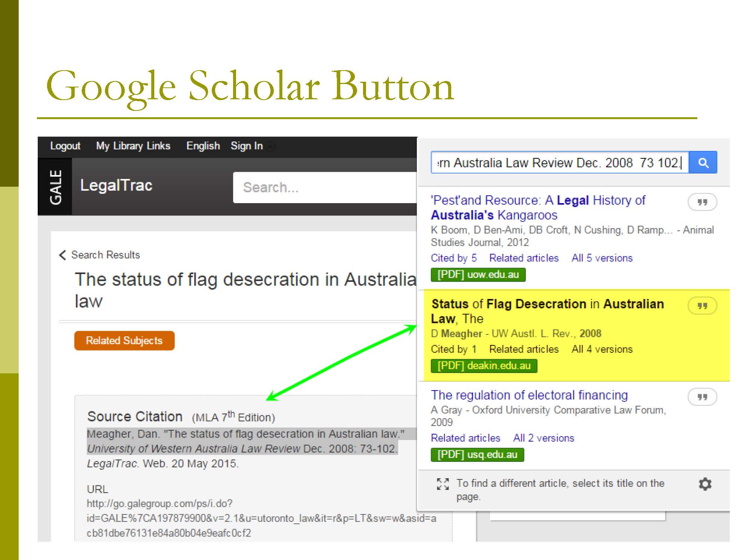Click 'To find a different article' hint text
This screenshot has width=747, height=560.
tap(560, 490)
